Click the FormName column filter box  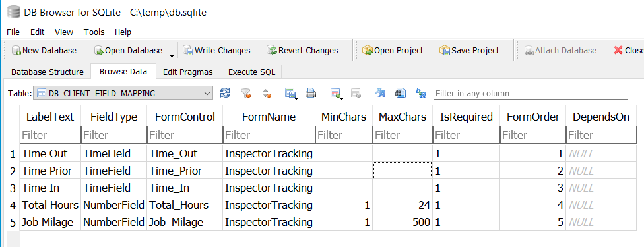(269, 134)
